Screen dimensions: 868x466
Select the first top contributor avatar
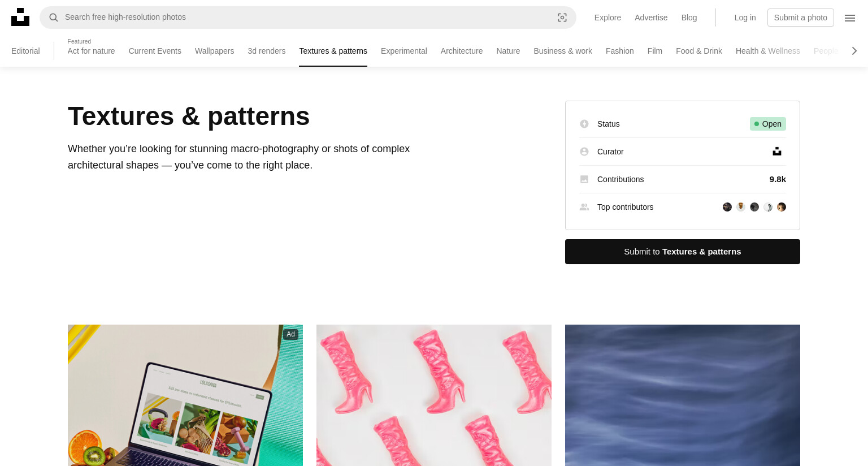(727, 207)
